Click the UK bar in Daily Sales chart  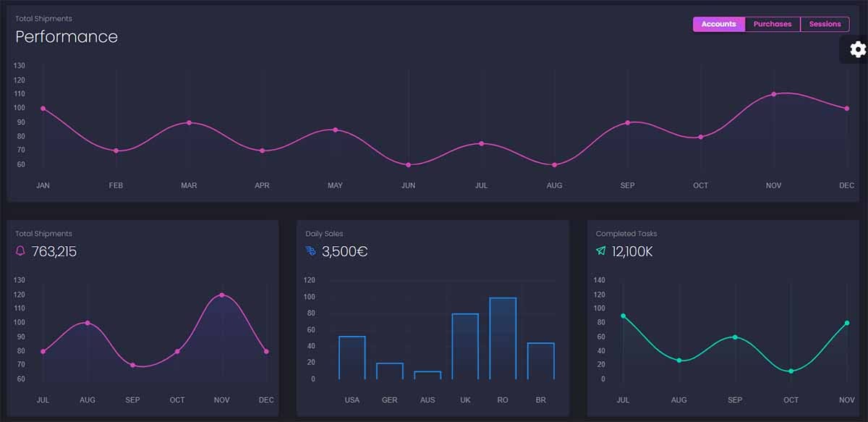465,344
